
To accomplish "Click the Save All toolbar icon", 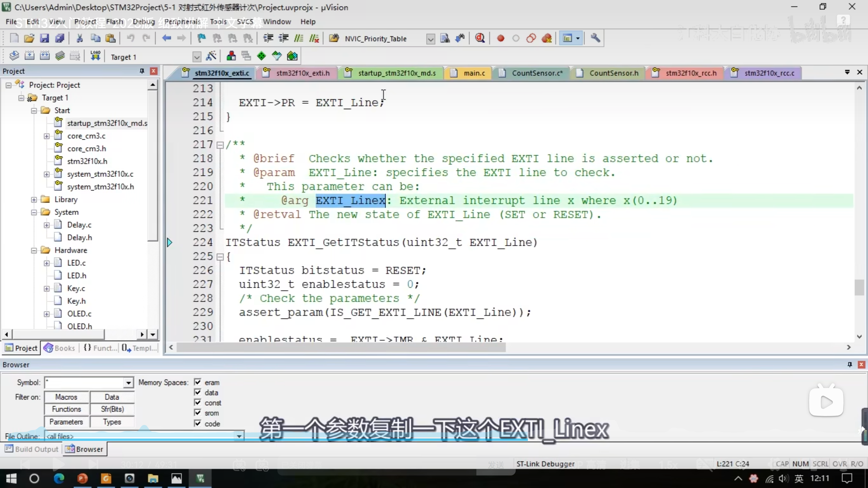I will click(x=60, y=38).
